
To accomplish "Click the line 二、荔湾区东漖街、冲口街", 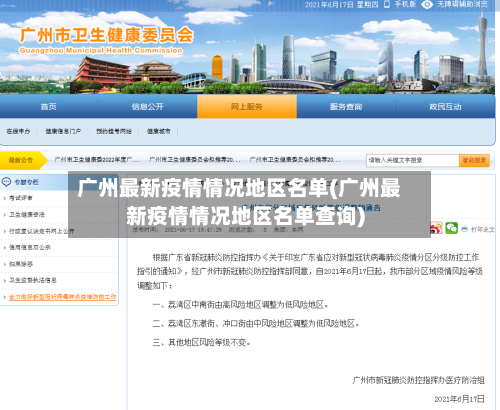I will tap(255, 323).
